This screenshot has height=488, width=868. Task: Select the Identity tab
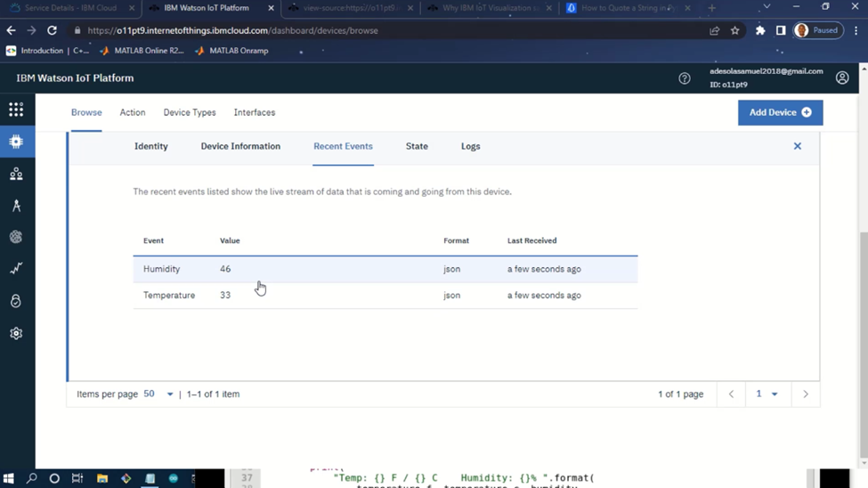pos(151,146)
